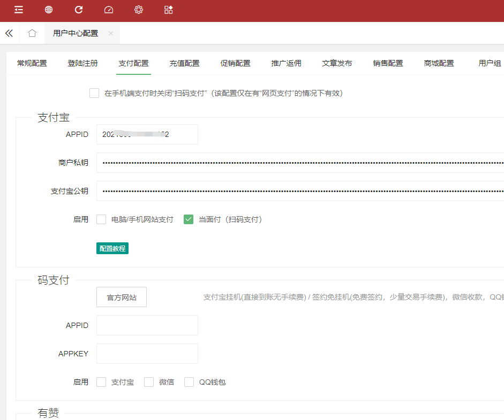Viewport: 504px width, 420px height.
Task: Switch to the 充值配置 tab
Action: (x=184, y=63)
